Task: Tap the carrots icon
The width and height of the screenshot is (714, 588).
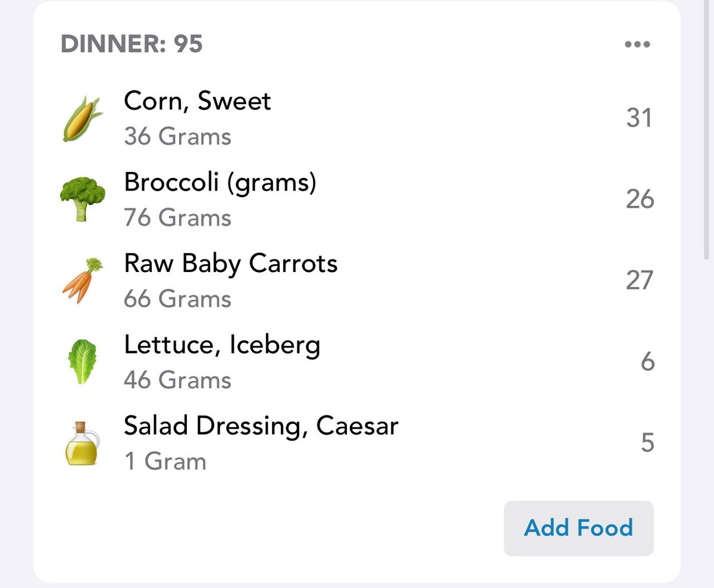Action: [82, 280]
